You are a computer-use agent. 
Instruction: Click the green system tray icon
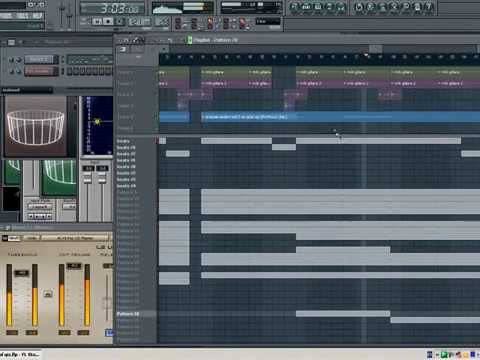pos(444,355)
